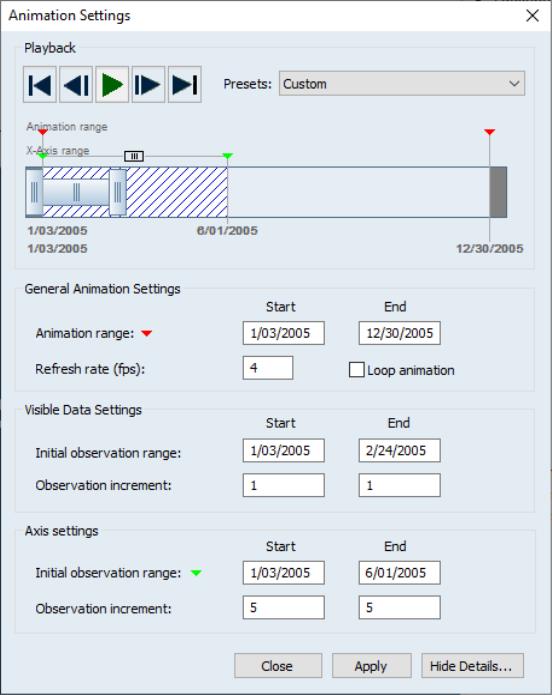Image resolution: width=552 pixels, height=695 pixels.
Task: Apply the animation settings
Action: (371, 666)
